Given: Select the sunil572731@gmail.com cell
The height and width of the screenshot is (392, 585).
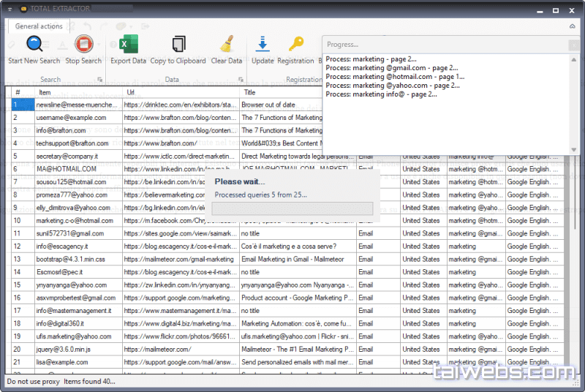Looking at the screenshot, I should pos(78,233).
